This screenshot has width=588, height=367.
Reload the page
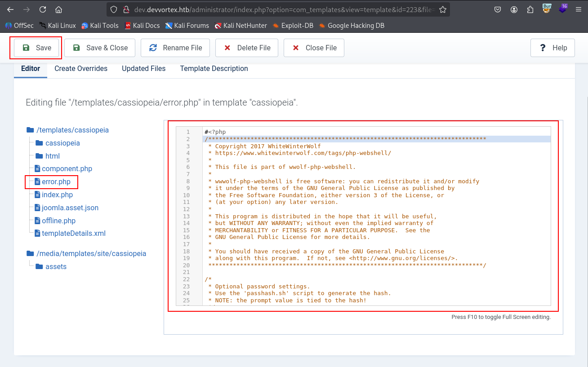[43, 9]
